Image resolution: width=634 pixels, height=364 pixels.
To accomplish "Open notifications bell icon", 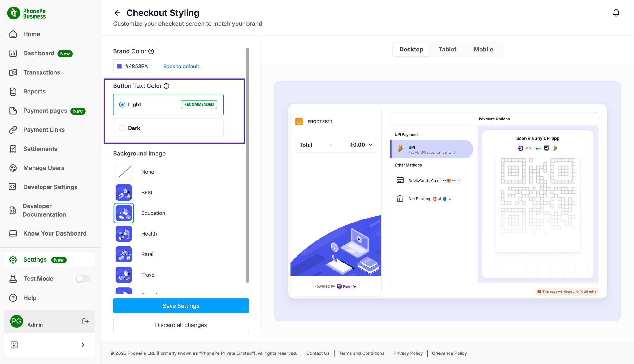I will [616, 13].
